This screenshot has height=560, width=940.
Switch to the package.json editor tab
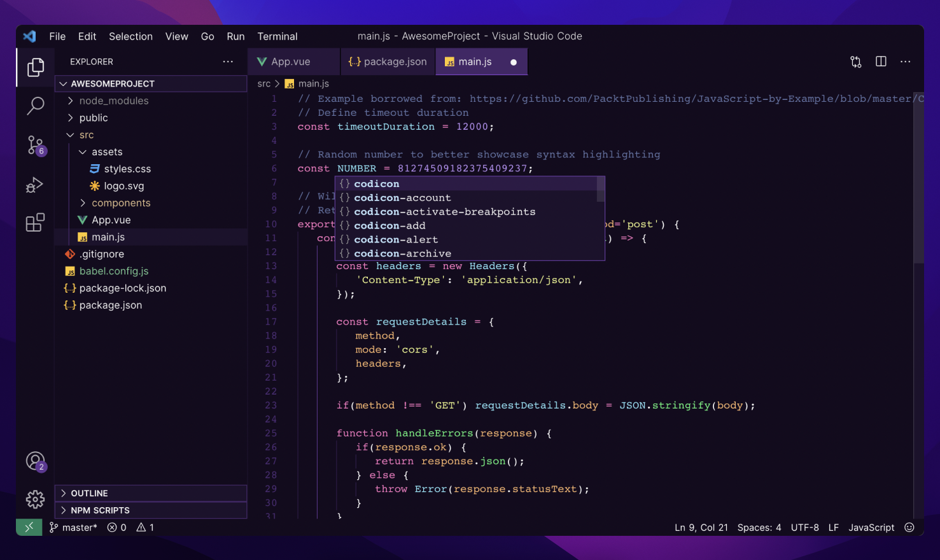pos(388,62)
